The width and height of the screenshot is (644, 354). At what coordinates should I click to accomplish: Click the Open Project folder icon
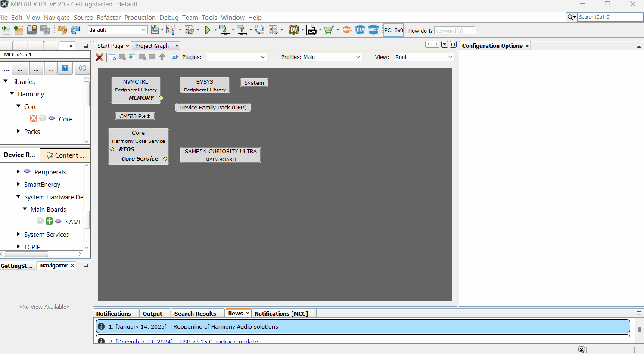pos(32,30)
